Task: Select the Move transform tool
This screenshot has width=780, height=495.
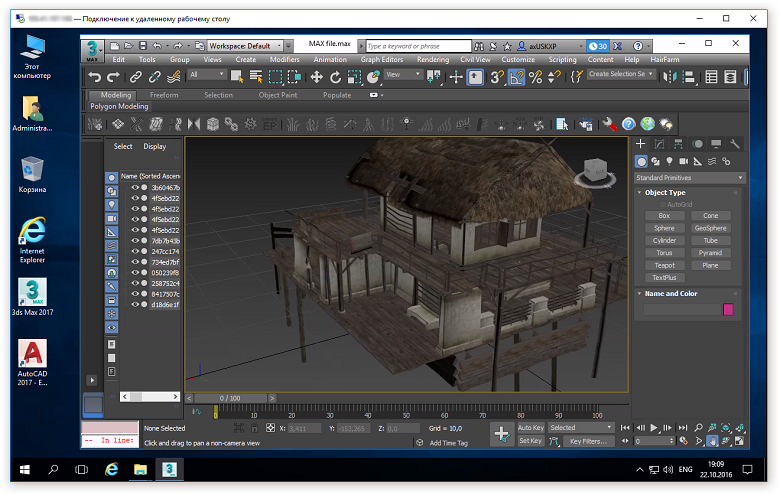Action: point(318,76)
